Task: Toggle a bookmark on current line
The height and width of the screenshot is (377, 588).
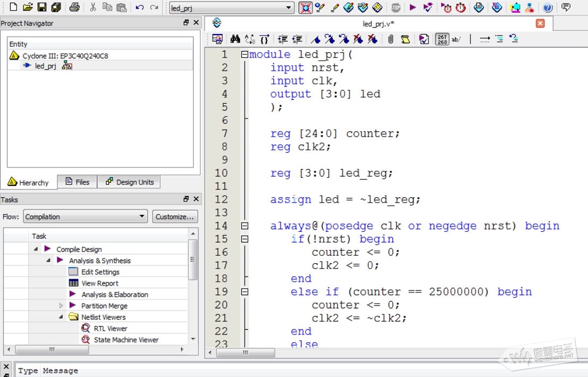Action: coord(315,39)
